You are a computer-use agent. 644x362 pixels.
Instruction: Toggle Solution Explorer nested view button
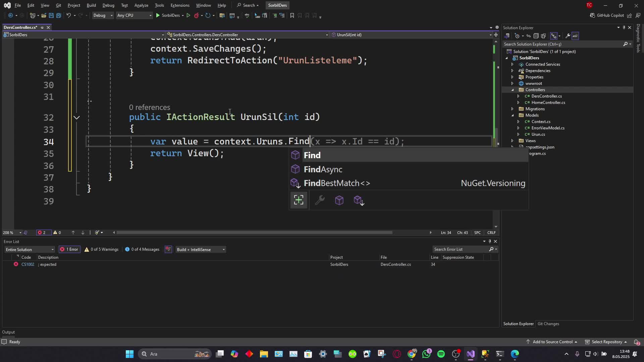[x=554, y=36]
